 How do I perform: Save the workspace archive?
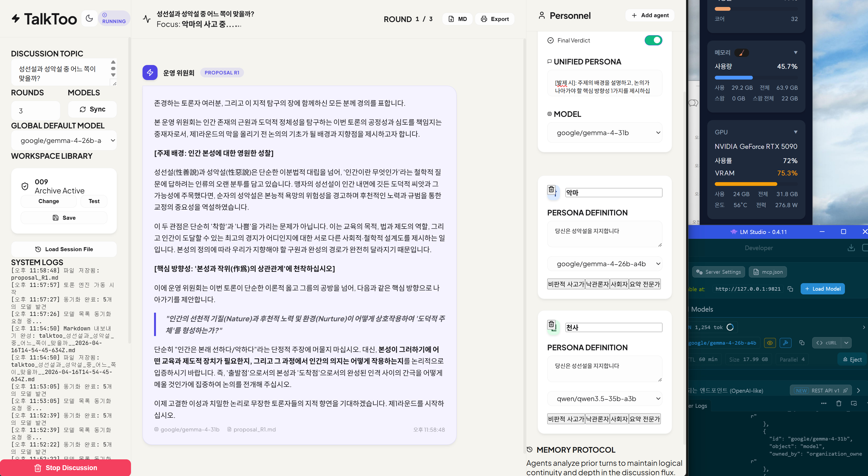[64, 218]
